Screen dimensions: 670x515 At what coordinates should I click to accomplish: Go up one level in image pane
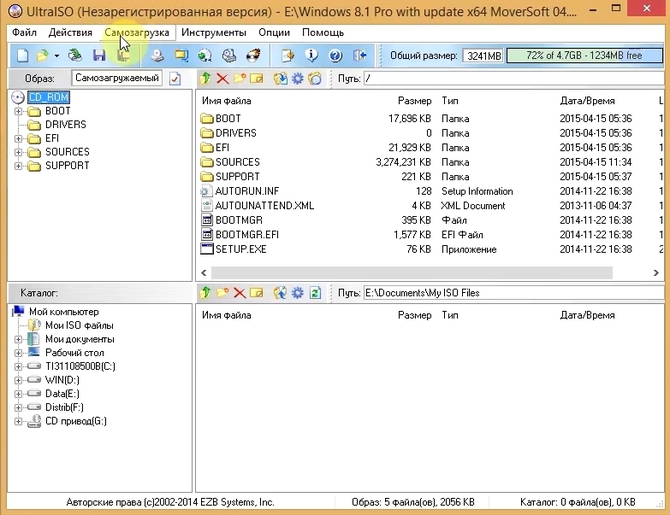(x=206, y=78)
